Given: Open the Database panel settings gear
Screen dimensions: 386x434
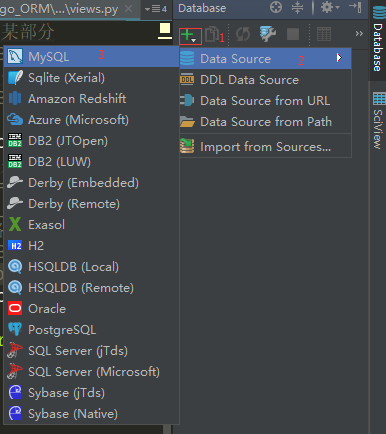Looking at the screenshot, I should point(330,7).
